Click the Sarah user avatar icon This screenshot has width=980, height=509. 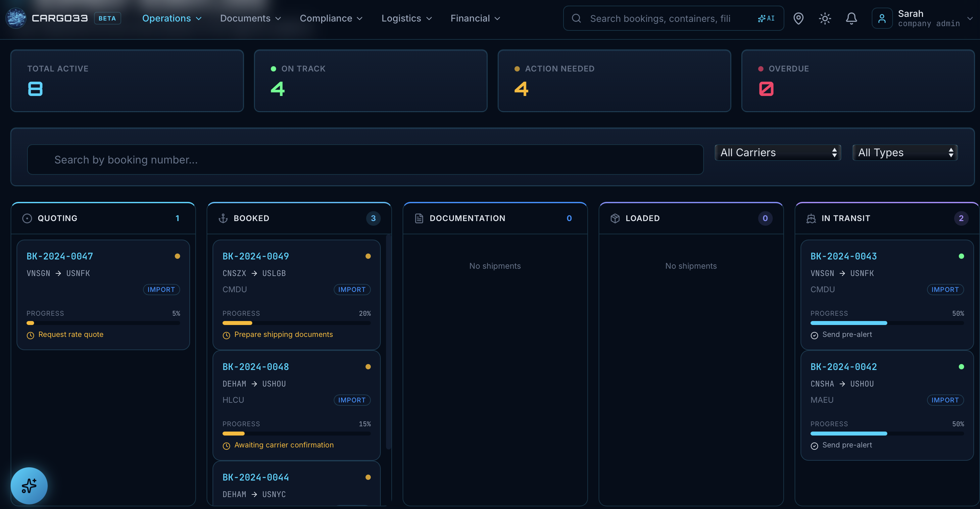[882, 18]
